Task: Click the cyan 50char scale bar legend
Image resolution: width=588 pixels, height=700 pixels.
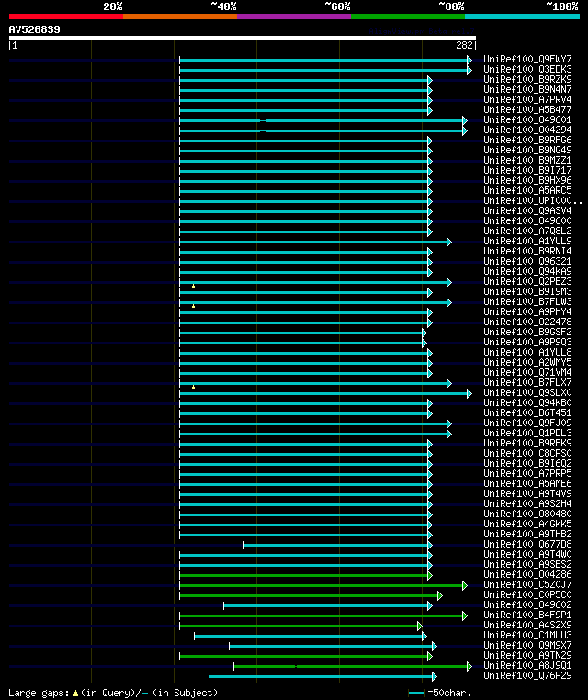Action: point(416,693)
